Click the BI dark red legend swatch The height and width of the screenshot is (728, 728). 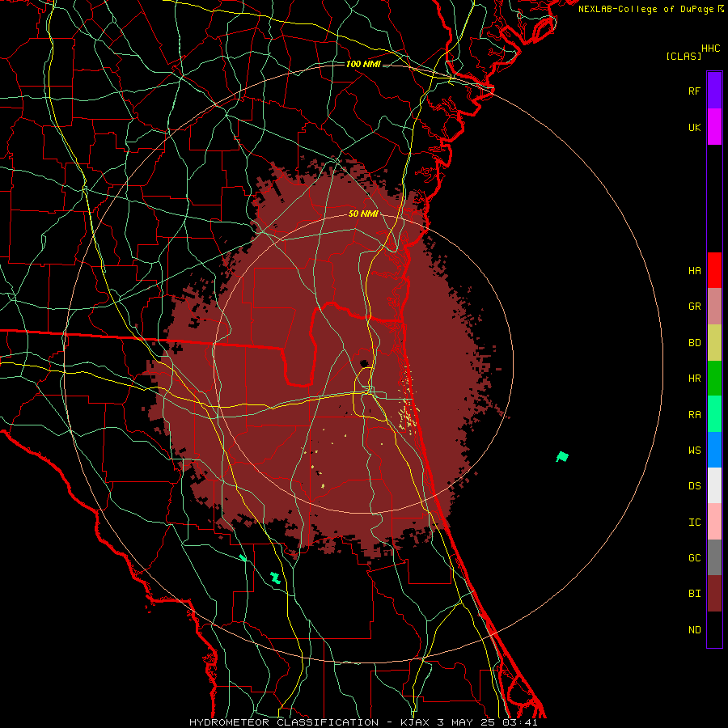[714, 594]
